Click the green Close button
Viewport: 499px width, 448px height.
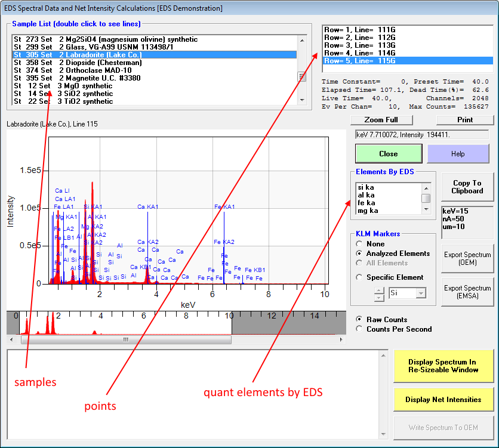388,153
